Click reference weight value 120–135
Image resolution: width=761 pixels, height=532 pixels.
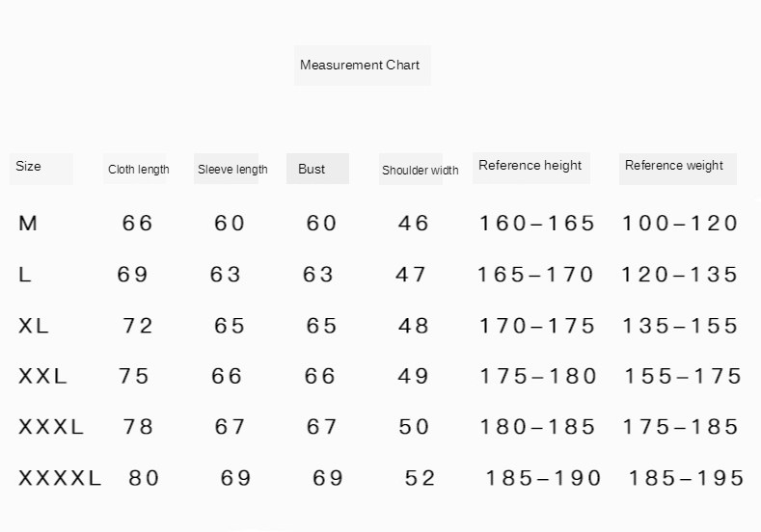(x=679, y=275)
